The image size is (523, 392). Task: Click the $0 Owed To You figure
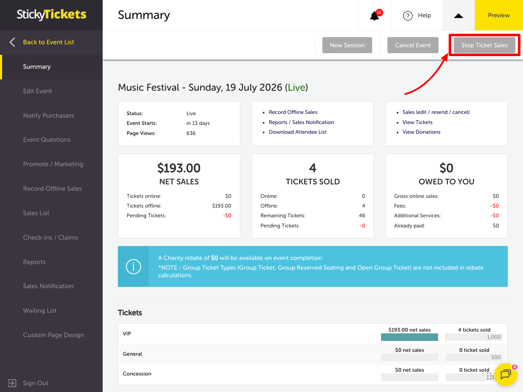[x=446, y=168]
